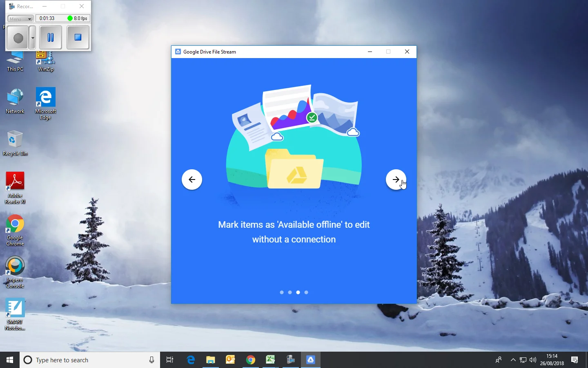
Task: Open the clock showing 15:14
Action: (x=552, y=360)
